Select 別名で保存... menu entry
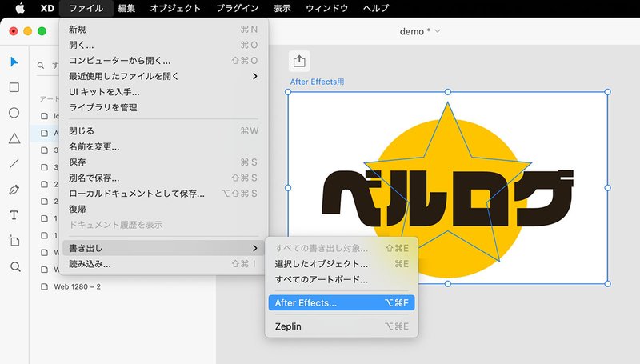Screen dimensions: 640x364 [x=163, y=178]
